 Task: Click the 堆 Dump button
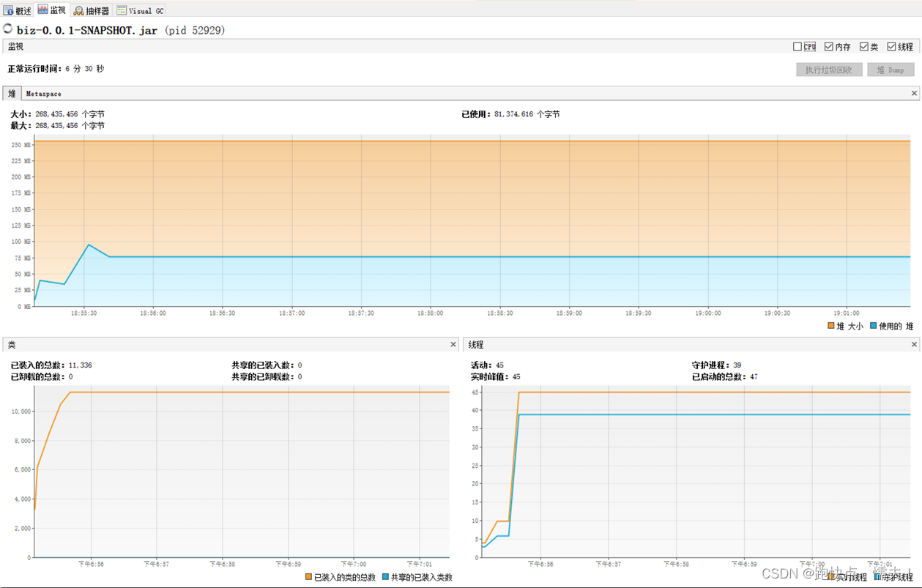click(x=891, y=69)
